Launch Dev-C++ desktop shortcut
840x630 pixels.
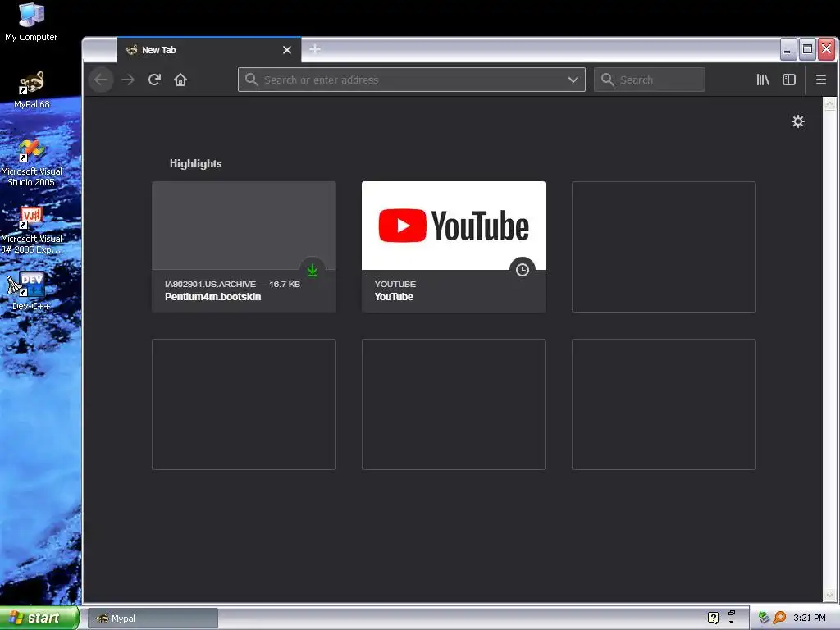[31, 291]
